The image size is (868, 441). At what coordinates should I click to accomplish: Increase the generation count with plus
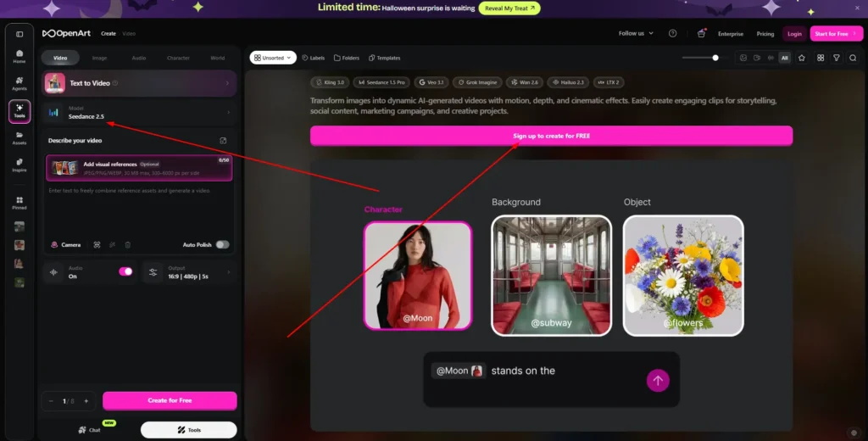tap(86, 401)
